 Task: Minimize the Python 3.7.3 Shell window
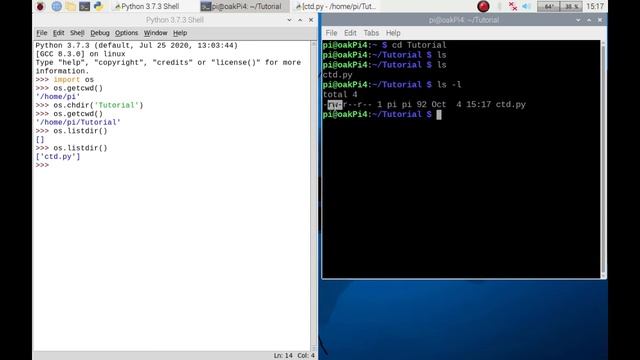[x=289, y=20]
